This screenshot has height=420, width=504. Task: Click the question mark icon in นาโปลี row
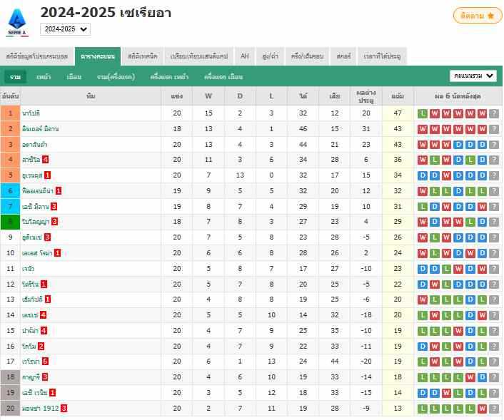(x=493, y=113)
